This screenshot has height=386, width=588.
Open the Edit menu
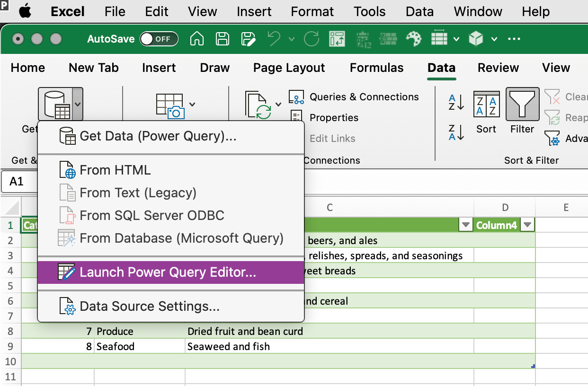tap(157, 11)
